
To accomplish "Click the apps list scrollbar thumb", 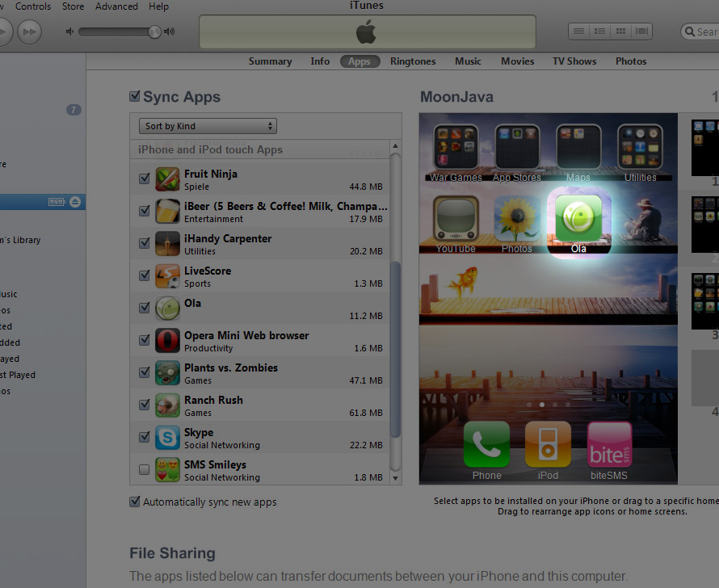I will tap(395, 351).
